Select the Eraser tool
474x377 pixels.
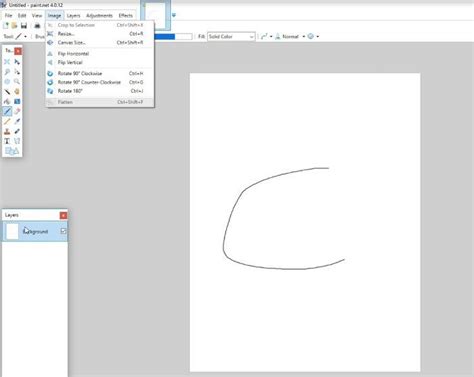point(17,111)
